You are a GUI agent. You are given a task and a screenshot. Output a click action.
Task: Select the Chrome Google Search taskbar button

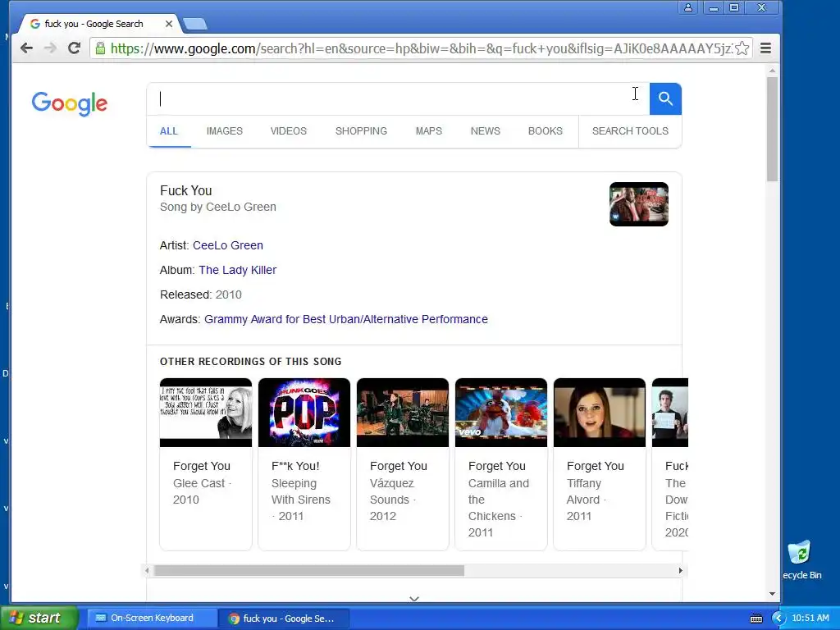285,619
